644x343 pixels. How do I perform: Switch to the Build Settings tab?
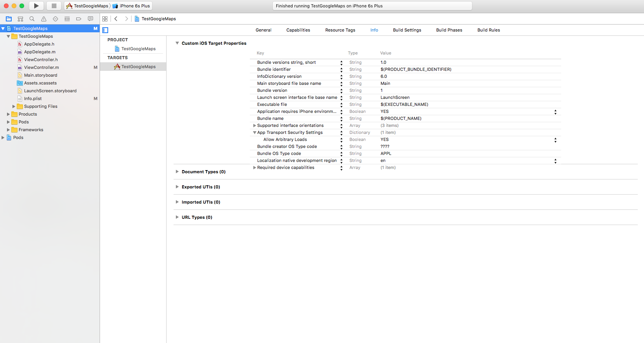[407, 30]
